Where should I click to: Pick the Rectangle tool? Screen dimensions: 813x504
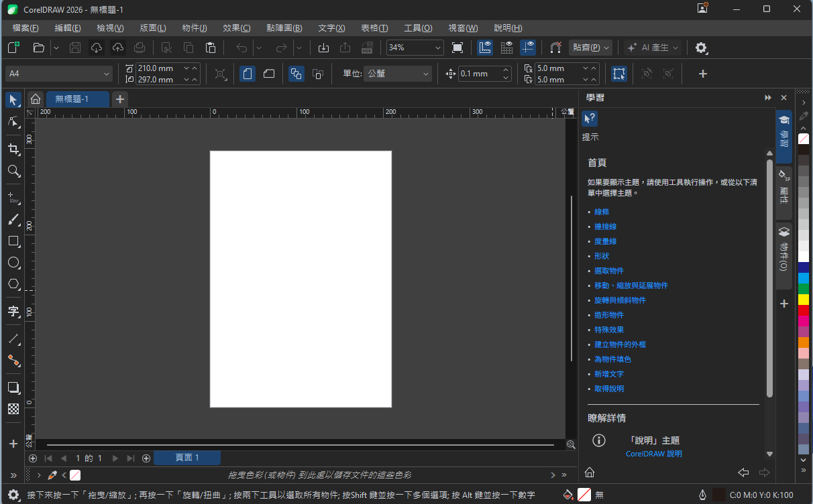coord(13,241)
